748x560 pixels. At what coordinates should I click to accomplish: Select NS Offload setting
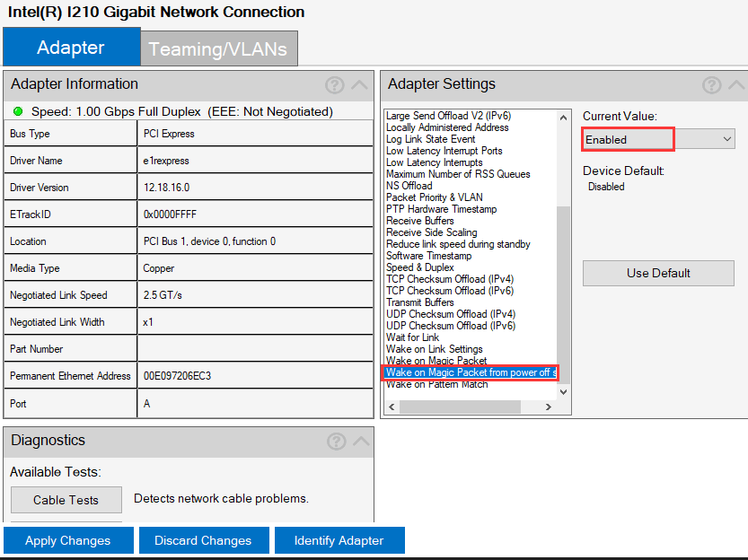(x=409, y=186)
